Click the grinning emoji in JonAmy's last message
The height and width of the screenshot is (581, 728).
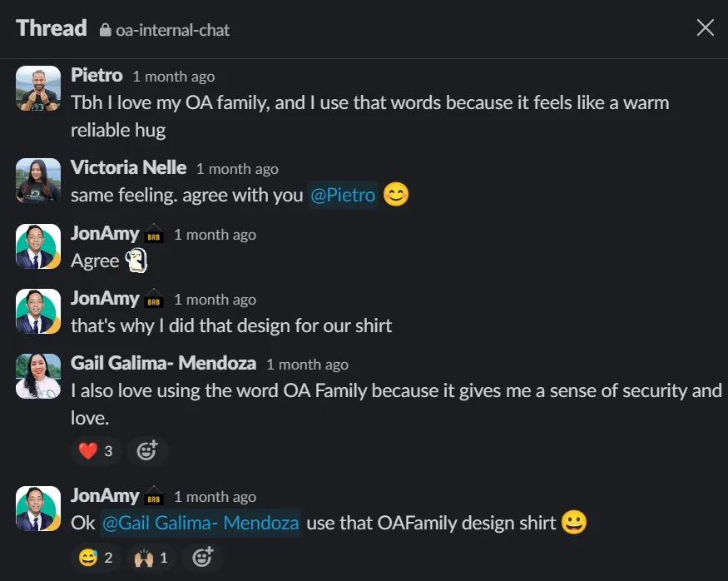pyautogui.click(x=574, y=523)
